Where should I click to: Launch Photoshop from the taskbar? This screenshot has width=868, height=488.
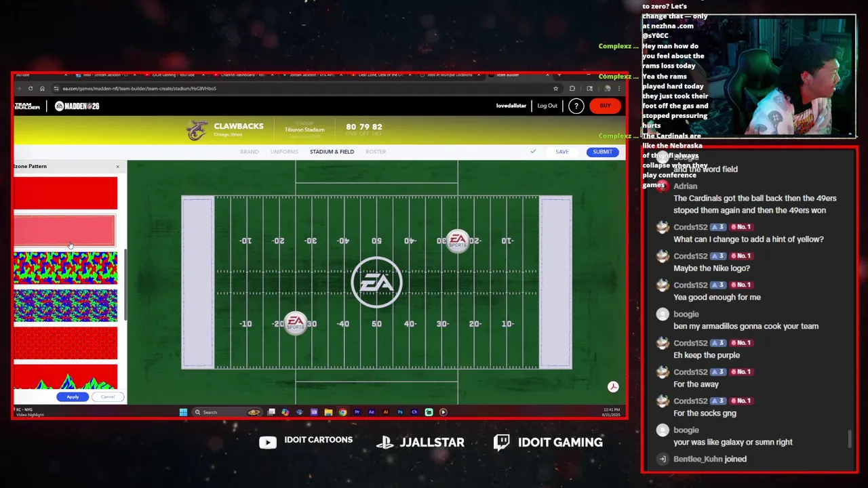click(x=400, y=412)
